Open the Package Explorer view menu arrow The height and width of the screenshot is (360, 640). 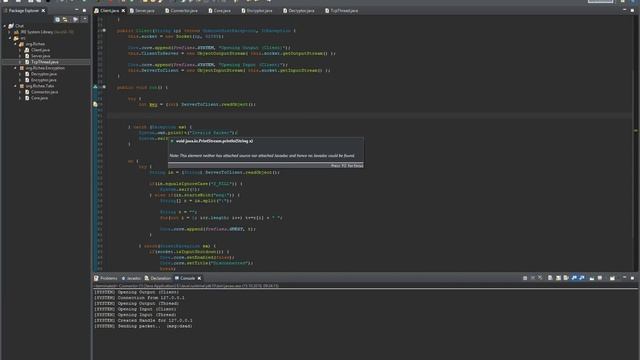click(x=84, y=19)
